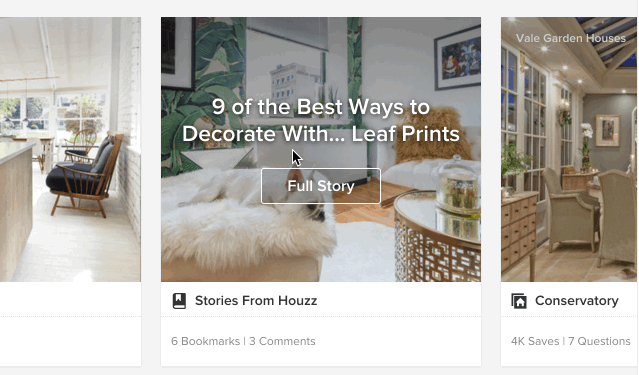Click the Stories From Houzz label
The height and width of the screenshot is (375, 639).
click(256, 301)
